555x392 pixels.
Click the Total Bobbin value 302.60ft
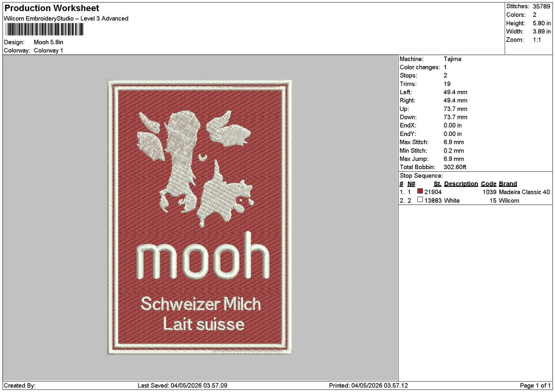[x=455, y=167]
